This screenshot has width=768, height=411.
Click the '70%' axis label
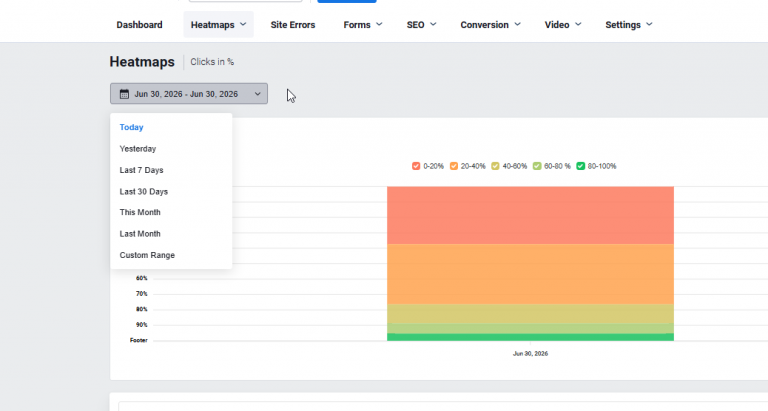(142, 294)
